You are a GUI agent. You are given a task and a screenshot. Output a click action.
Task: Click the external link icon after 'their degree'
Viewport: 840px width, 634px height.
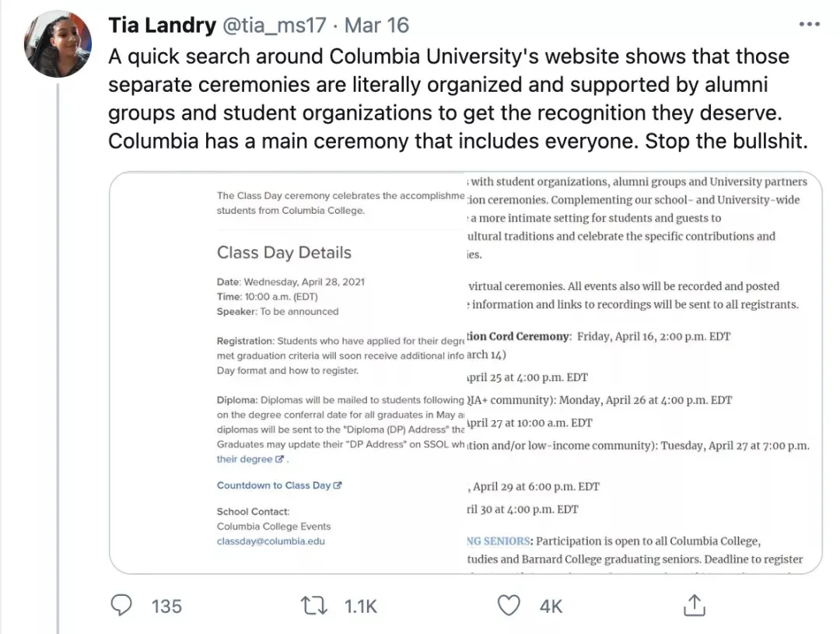pos(280,460)
